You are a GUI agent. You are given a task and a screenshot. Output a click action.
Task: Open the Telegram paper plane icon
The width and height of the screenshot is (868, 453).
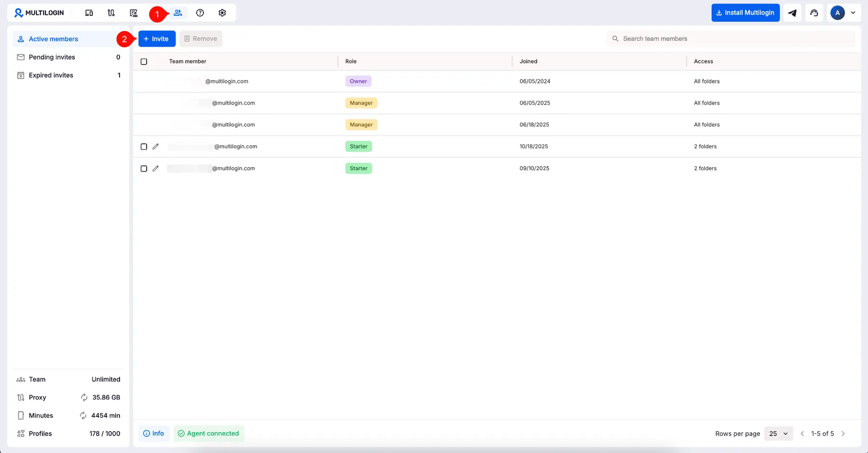(792, 13)
